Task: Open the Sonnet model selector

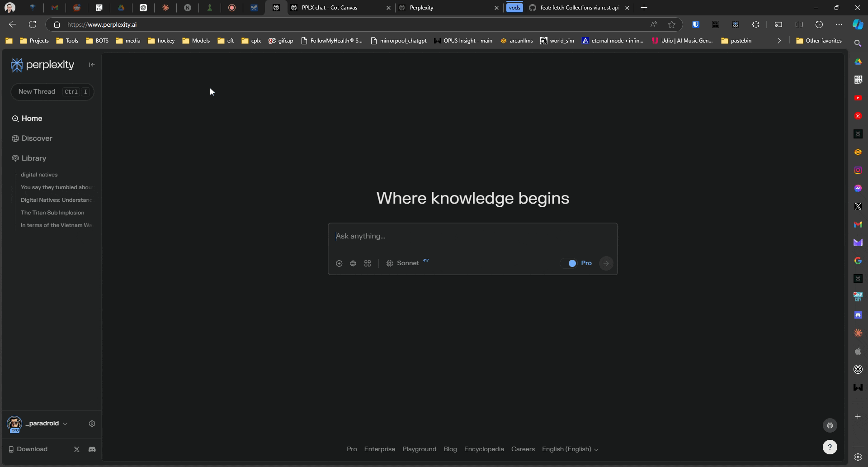Action: tap(407, 263)
